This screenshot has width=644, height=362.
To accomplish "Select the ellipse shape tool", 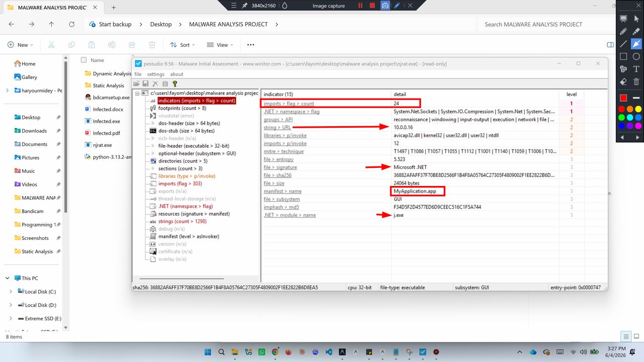I will point(636,56).
